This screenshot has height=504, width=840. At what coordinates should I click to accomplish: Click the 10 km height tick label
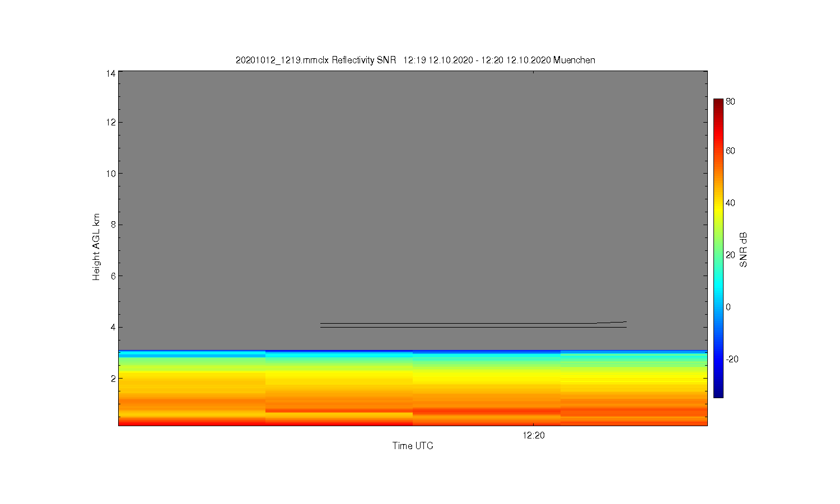111,174
